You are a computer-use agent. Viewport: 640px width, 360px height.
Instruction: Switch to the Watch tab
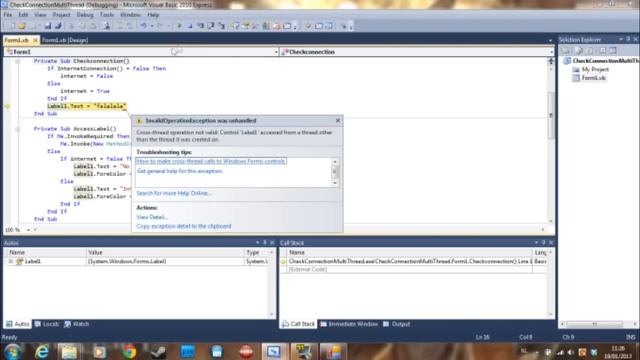(x=77, y=324)
